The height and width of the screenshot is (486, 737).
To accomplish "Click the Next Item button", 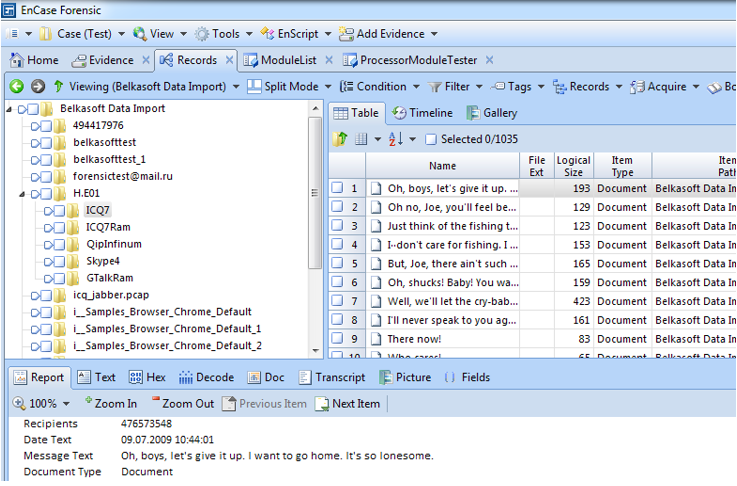I will coord(347,404).
